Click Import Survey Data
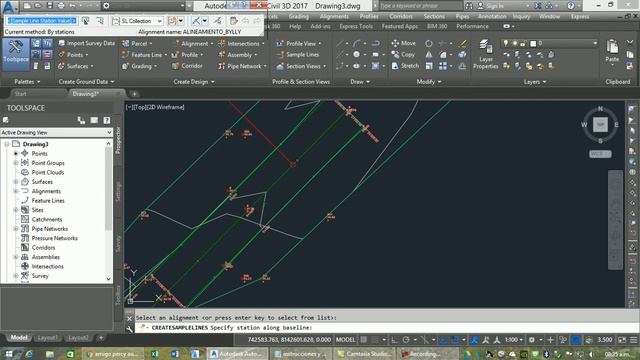640x360 pixels. tap(86, 43)
